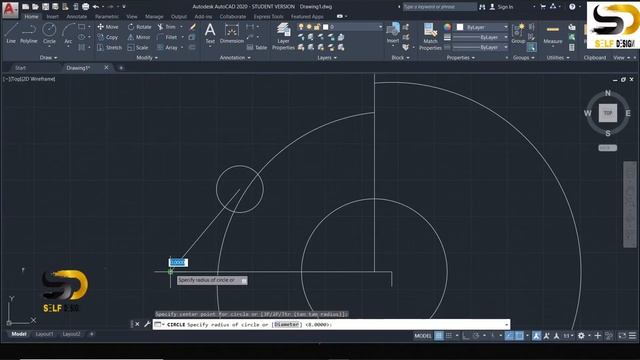
Task: Click the Diameter option in command line
Action: (287, 324)
